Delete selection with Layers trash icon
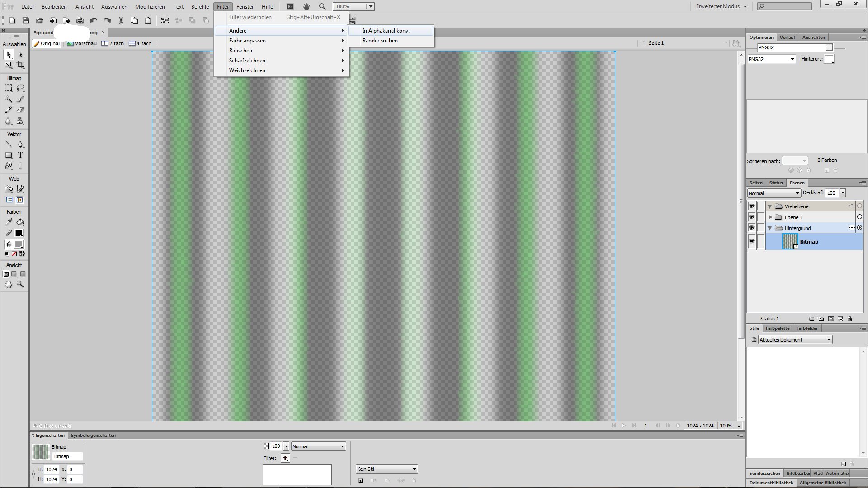Image resolution: width=868 pixels, height=488 pixels. pyautogui.click(x=850, y=319)
